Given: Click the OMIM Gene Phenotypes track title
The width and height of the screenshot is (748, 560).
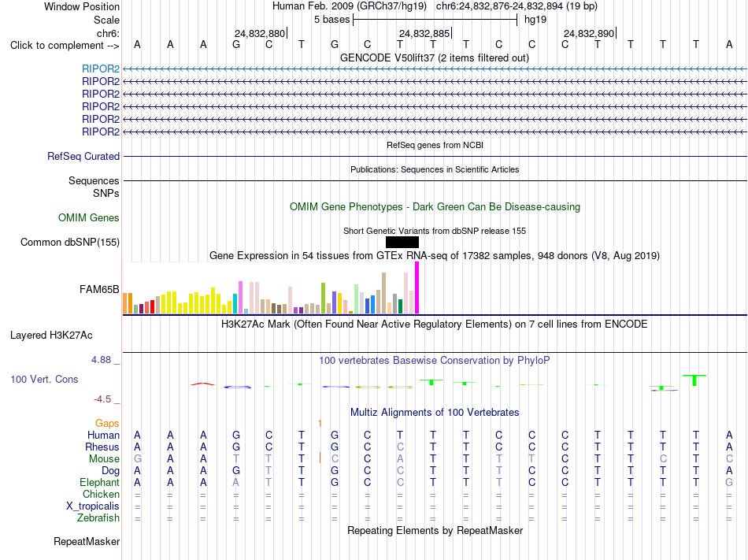Looking at the screenshot, I should (435, 206).
